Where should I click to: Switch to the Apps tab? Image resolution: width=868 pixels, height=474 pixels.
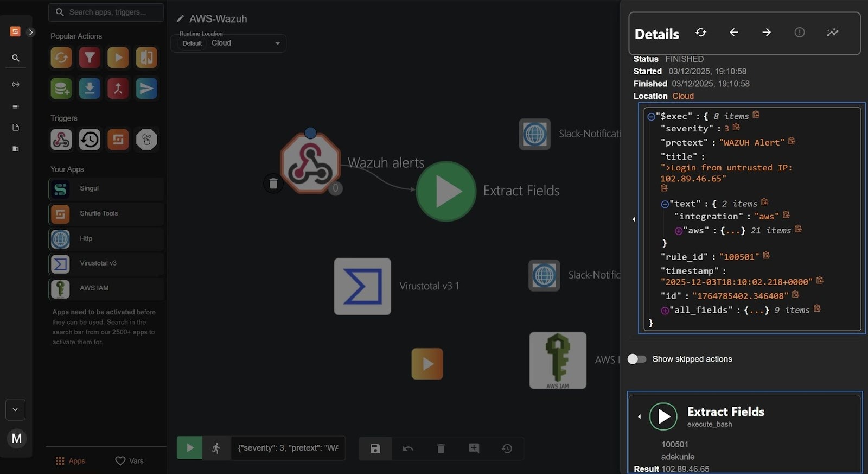[x=71, y=461]
